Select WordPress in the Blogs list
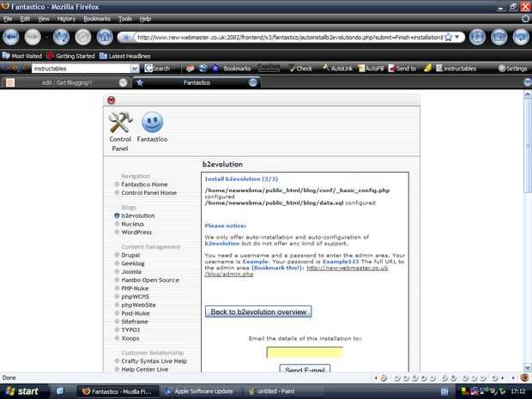532x399 pixels. click(x=136, y=232)
